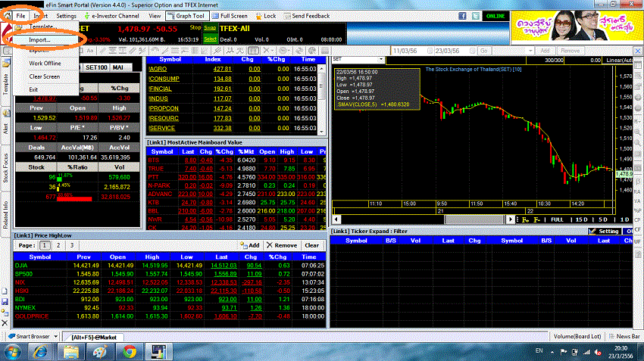Toggle the News Bar

pos(624,336)
